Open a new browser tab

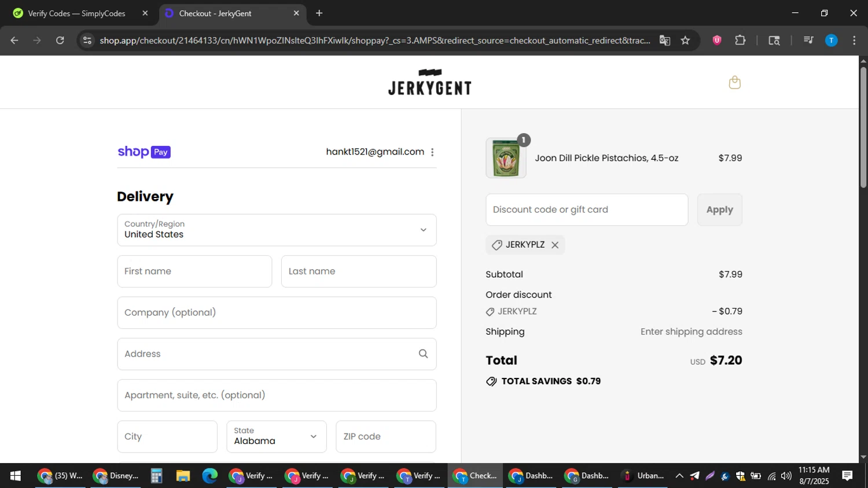tap(319, 13)
